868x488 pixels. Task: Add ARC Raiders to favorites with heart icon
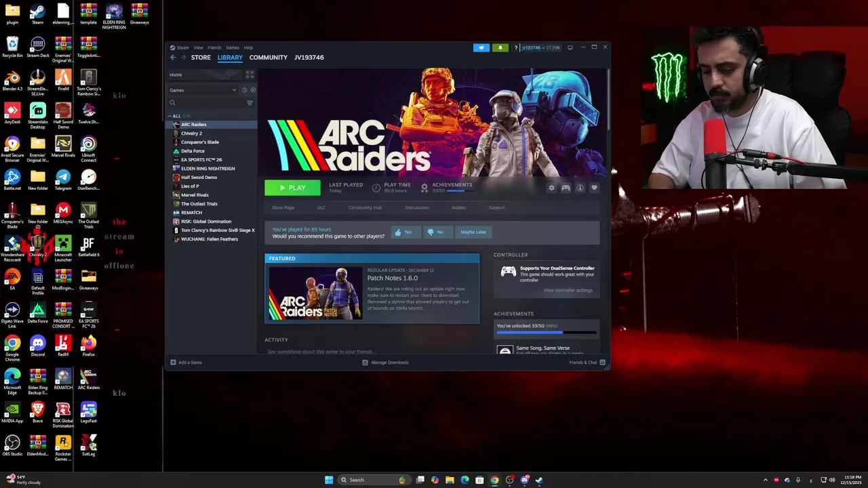click(x=594, y=188)
